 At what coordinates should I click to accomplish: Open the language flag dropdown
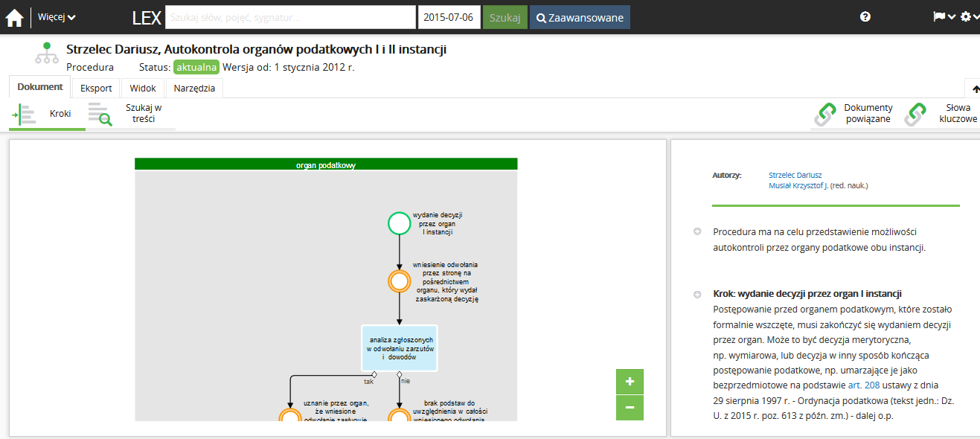[x=944, y=16]
